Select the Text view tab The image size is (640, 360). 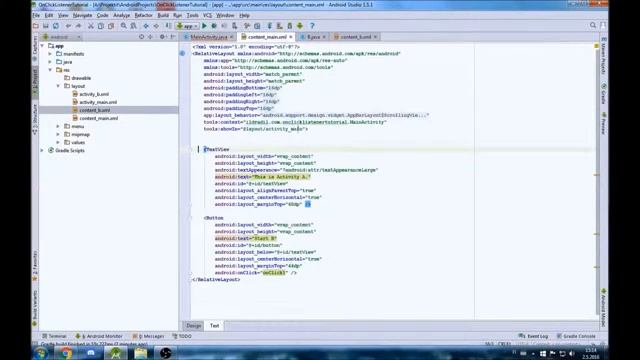[214, 326]
